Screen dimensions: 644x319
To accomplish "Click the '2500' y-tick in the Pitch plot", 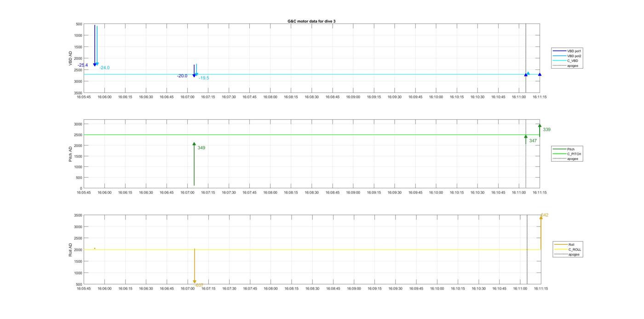I will click(78, 135).
